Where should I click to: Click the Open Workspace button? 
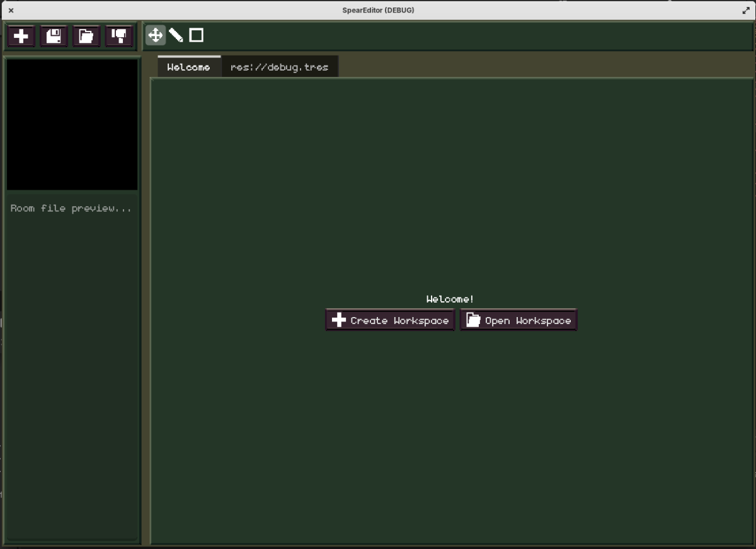tap(518, 320)
